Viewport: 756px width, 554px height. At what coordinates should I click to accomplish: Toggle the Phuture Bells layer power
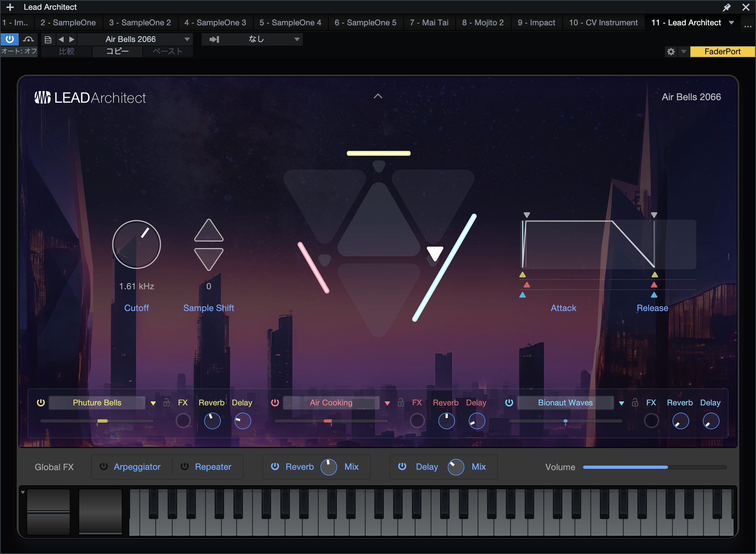click(41, 402)
